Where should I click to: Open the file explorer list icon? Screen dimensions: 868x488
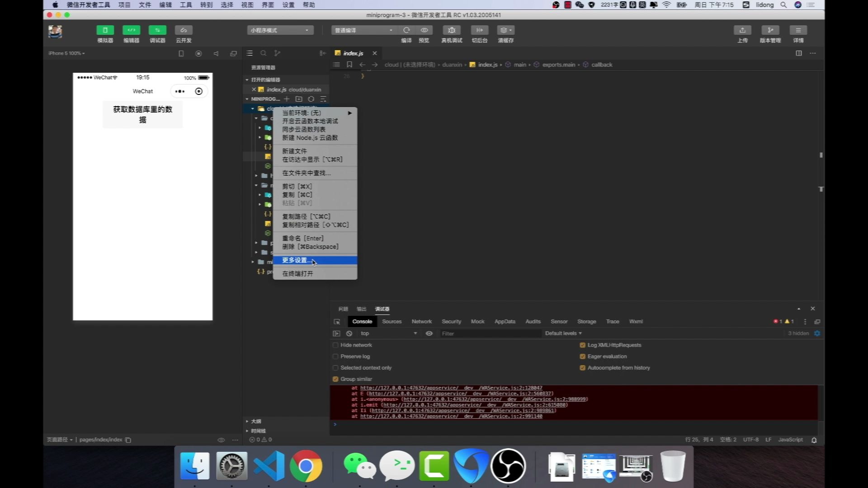250,53
